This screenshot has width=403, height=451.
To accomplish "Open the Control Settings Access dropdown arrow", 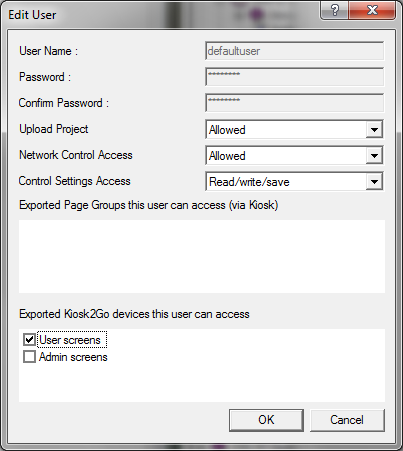I will point(374,182).
